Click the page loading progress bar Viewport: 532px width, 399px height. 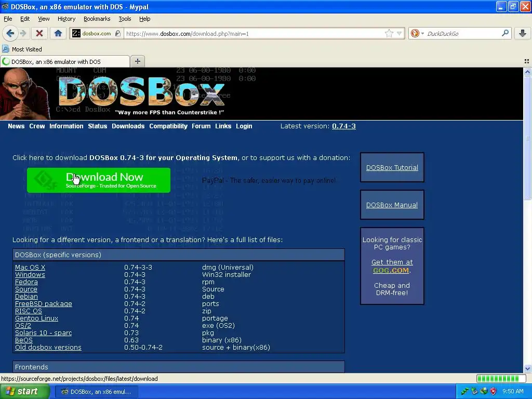(x=500, y=378)
